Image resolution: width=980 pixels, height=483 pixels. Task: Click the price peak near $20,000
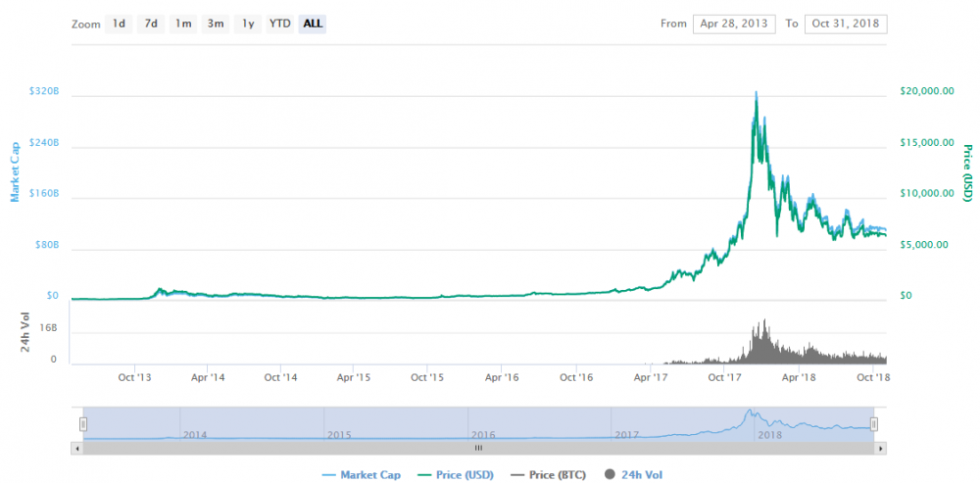pos(756,94)
